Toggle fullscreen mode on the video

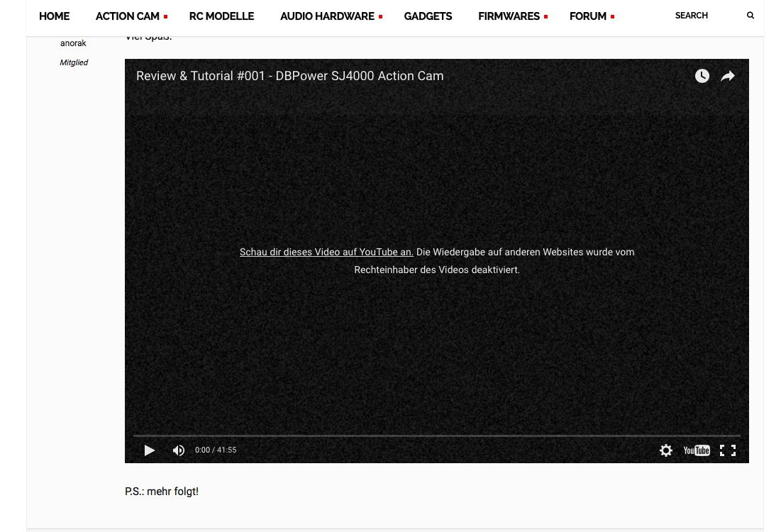727,450
